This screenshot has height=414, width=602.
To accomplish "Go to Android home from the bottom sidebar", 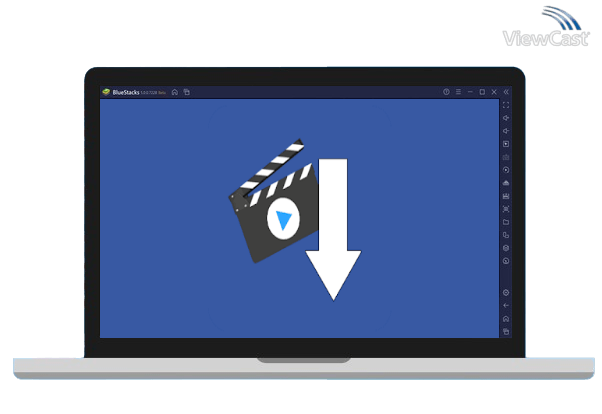I will point(506,319).
